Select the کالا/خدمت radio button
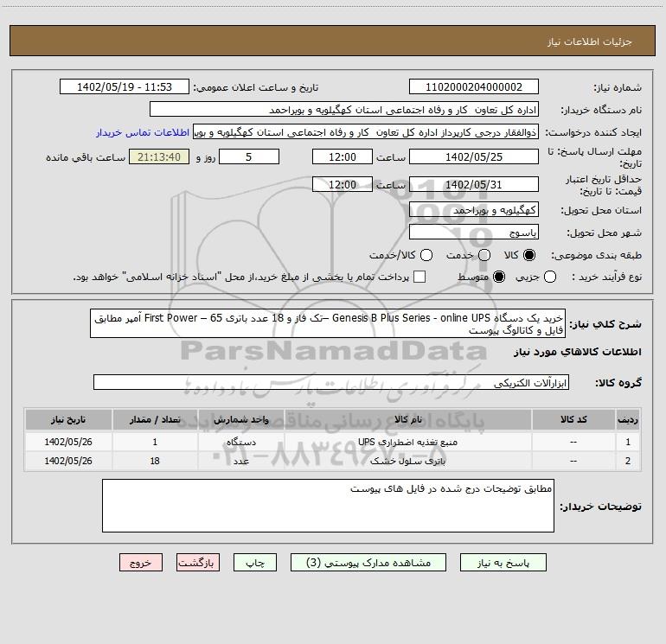Image resolution: width=666 pixels, height=644 pixels. pyautogui.click(x=426, y=255)
